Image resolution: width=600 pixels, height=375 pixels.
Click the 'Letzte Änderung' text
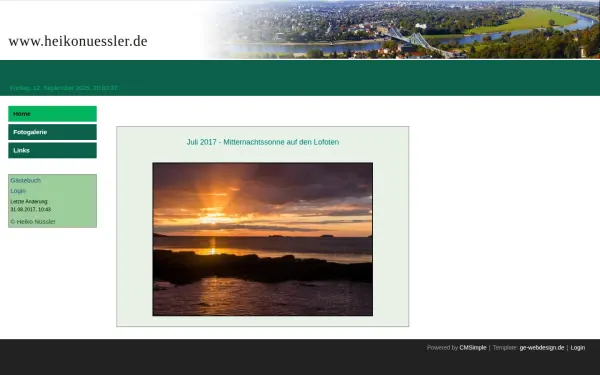click(29, 201)
